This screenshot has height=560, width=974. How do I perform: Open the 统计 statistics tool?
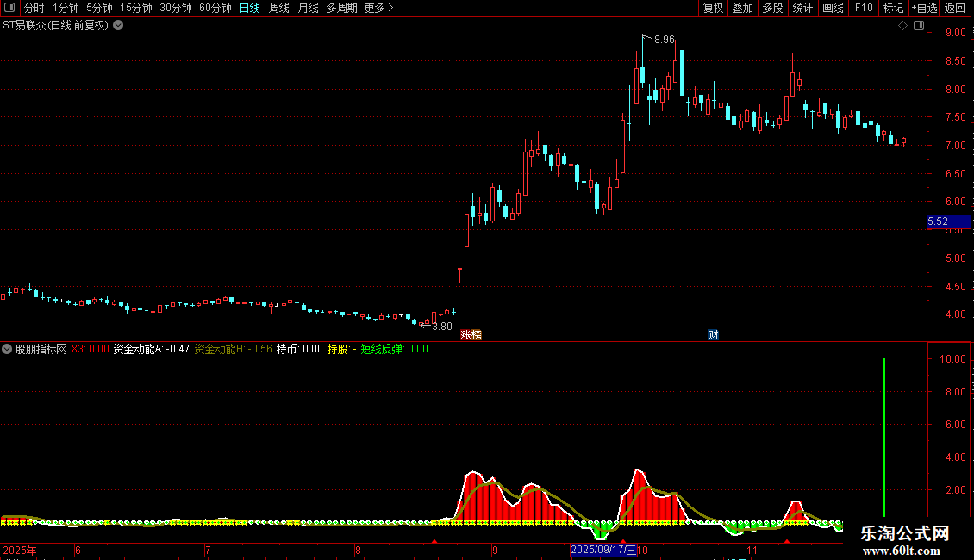[802, 8]
